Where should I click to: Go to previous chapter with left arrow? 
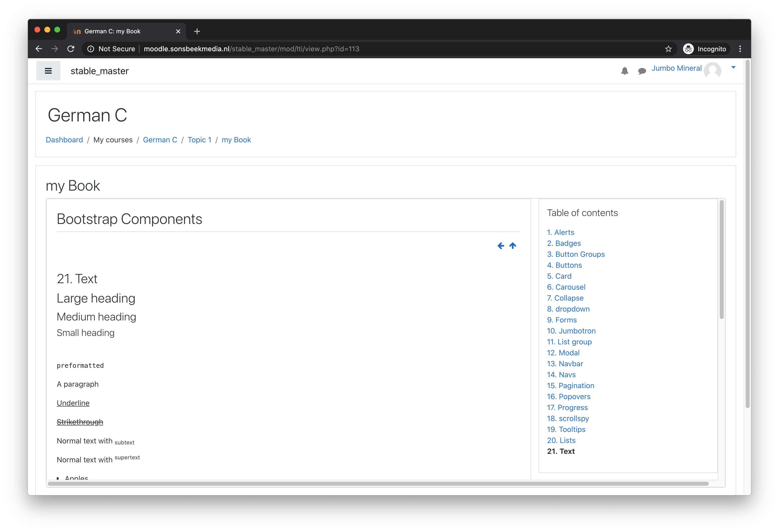pos(501,246)
